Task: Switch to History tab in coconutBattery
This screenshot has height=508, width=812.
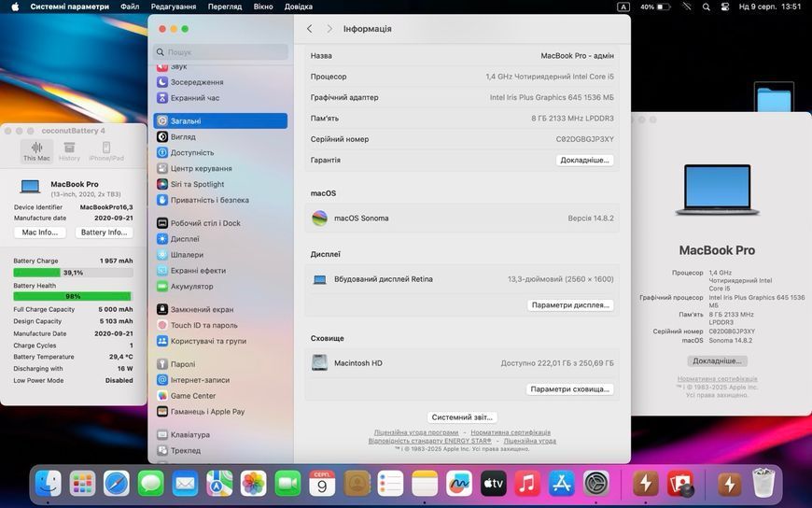Action: coord(69,151)
